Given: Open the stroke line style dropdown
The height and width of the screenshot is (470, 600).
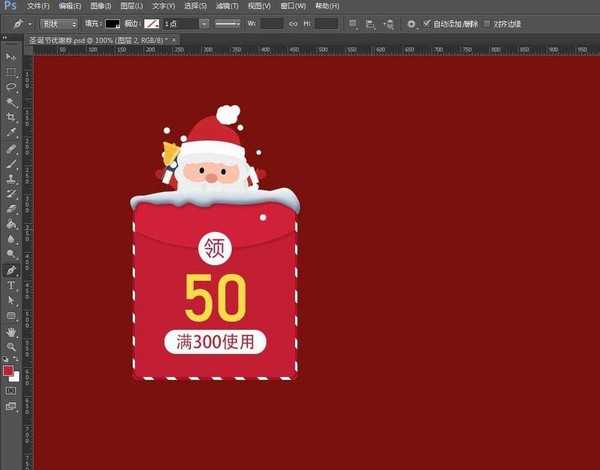Looking at the screenshot, I should point(227,22).
